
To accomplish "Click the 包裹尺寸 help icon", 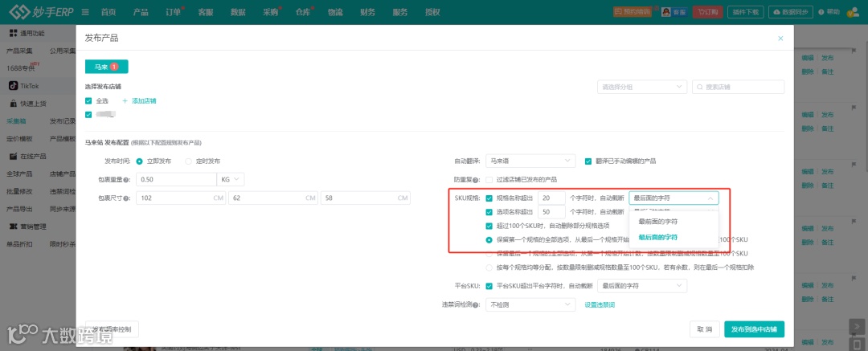I will (127, 198).
